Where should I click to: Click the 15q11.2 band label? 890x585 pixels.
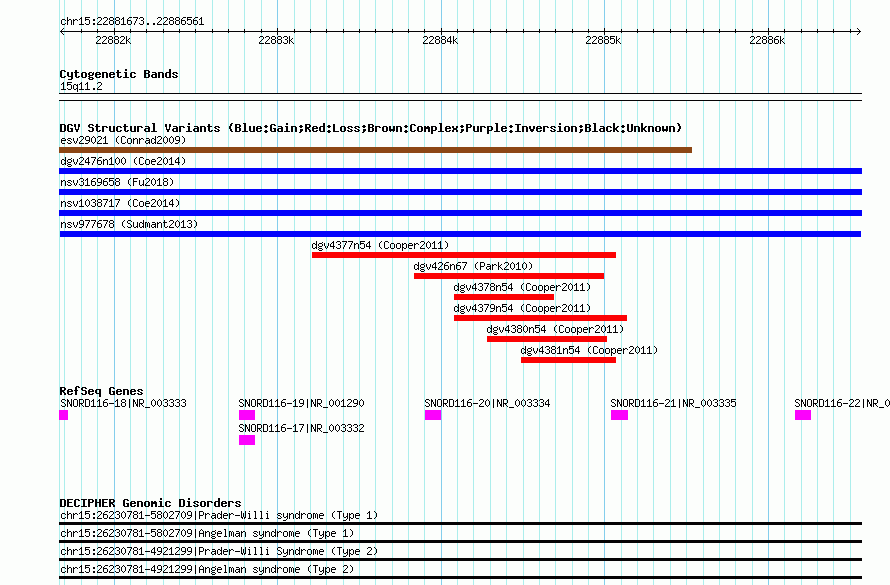click(81, 86)
